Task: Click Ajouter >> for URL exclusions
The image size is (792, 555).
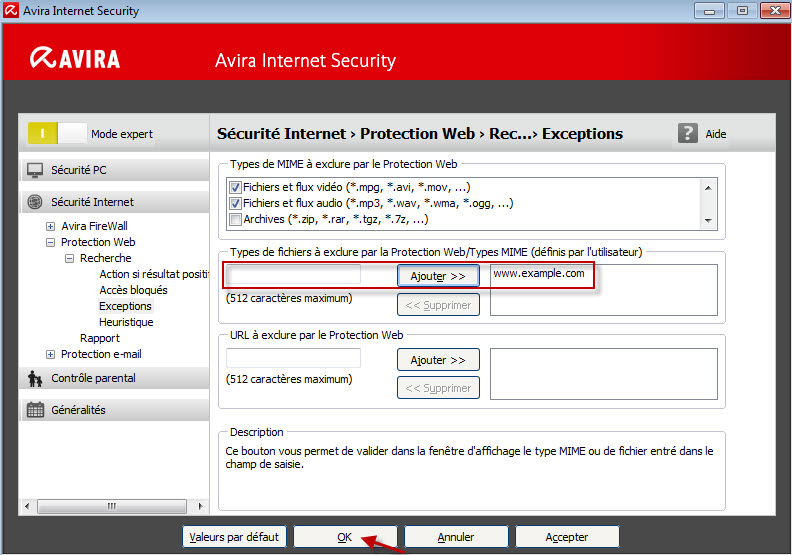Action: [438, 360]
